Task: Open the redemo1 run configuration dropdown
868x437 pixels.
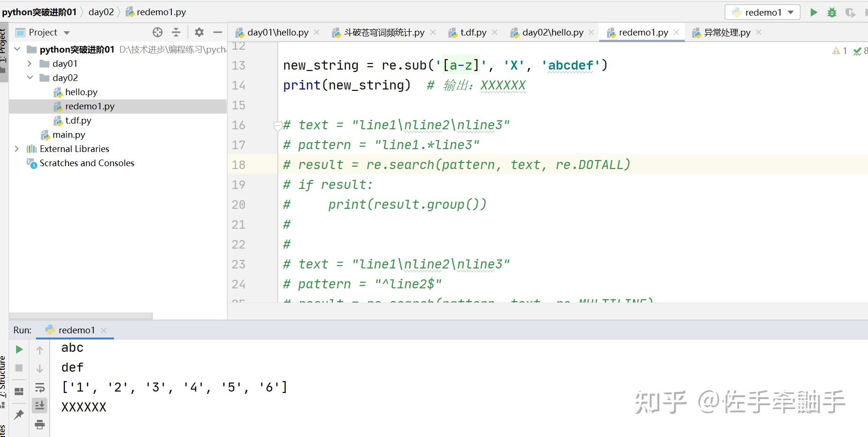Action: [762, 12]
